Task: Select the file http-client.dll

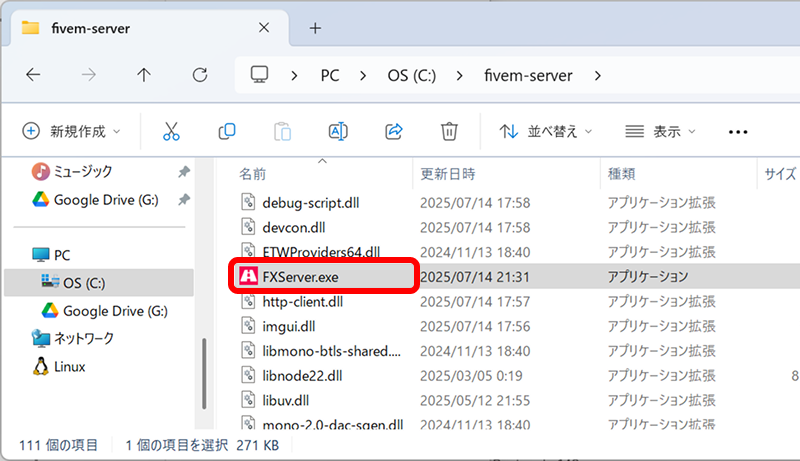Action: [x=303, y=301]
